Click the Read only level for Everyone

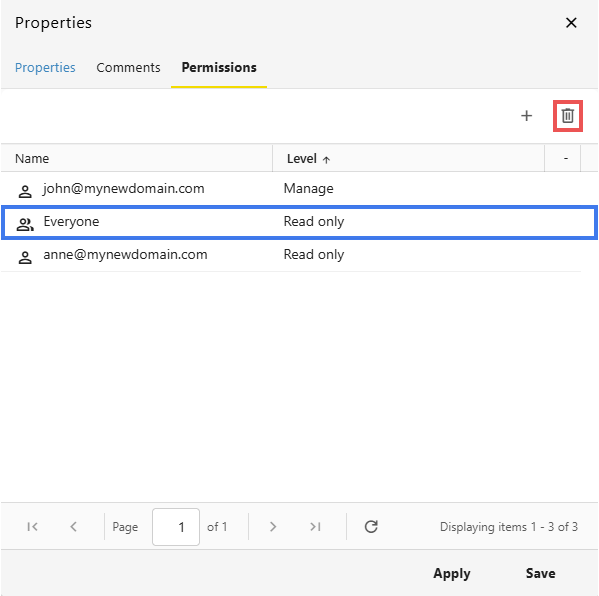(314, 222)
